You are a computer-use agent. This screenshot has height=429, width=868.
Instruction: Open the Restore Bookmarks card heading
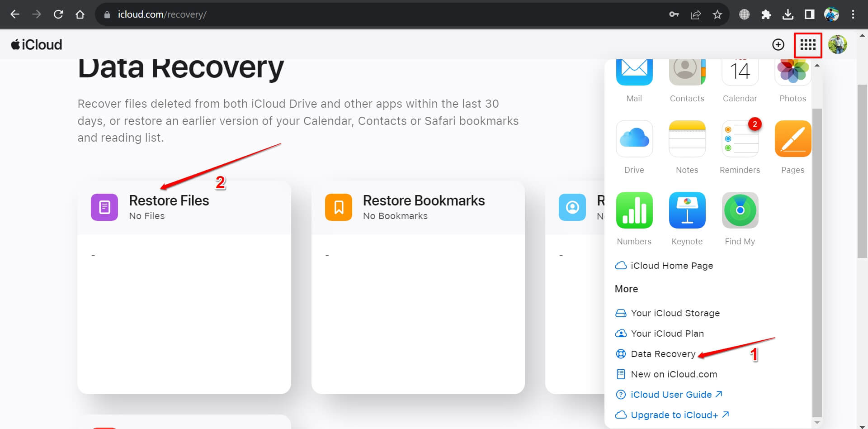pyautogui.click(x=424, y=200)
